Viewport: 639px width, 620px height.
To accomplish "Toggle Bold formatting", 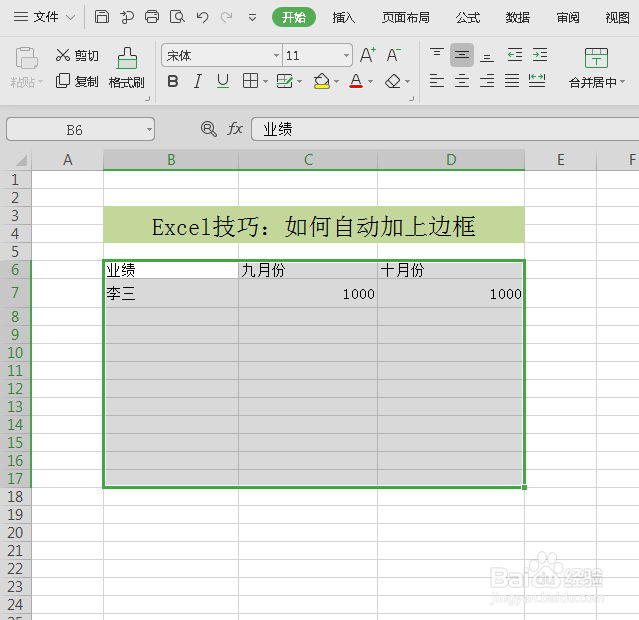I will 173,81.
